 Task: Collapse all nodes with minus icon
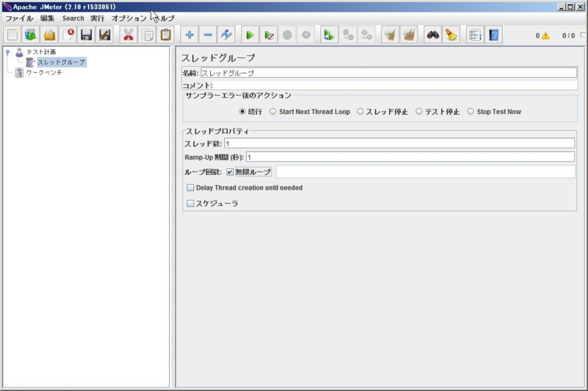(x=208, y=35)
